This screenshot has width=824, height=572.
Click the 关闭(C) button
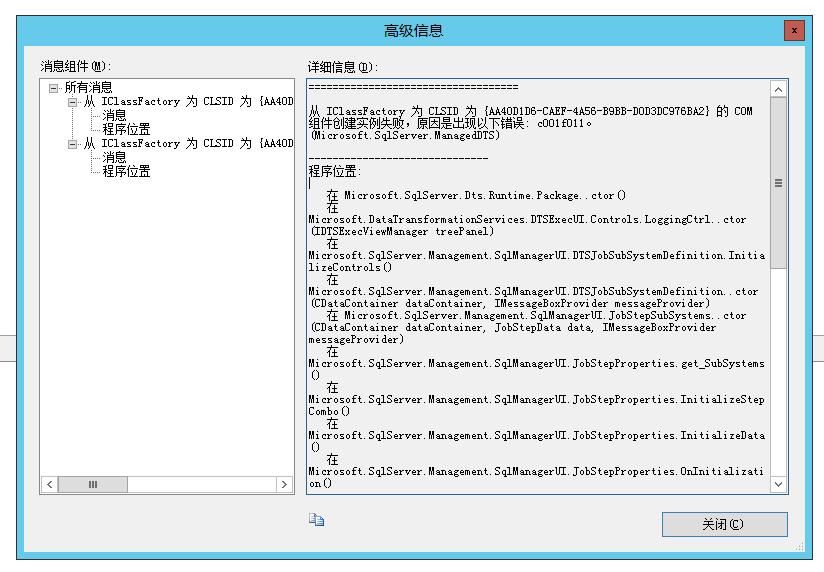click(x=725, y=524)
